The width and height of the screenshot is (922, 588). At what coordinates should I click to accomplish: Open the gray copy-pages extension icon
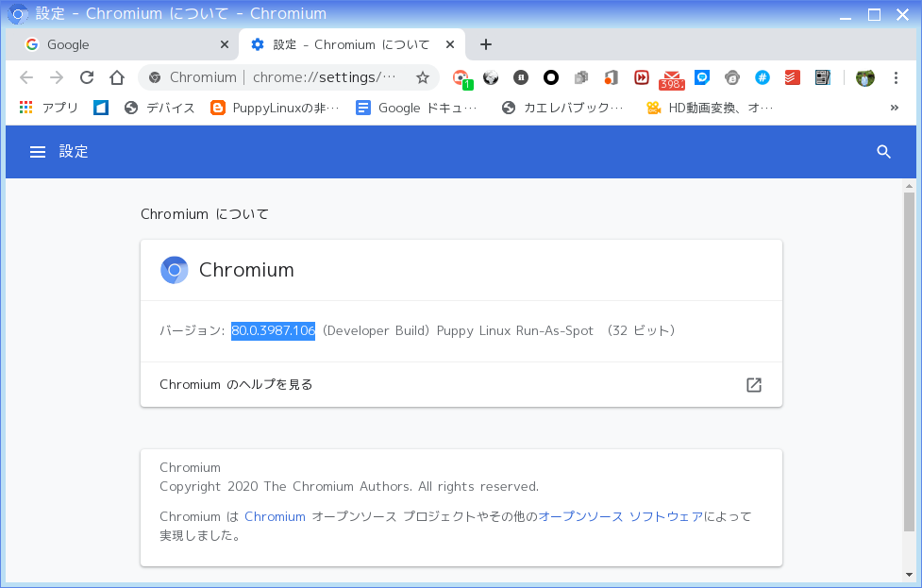(x=581, y=77)
